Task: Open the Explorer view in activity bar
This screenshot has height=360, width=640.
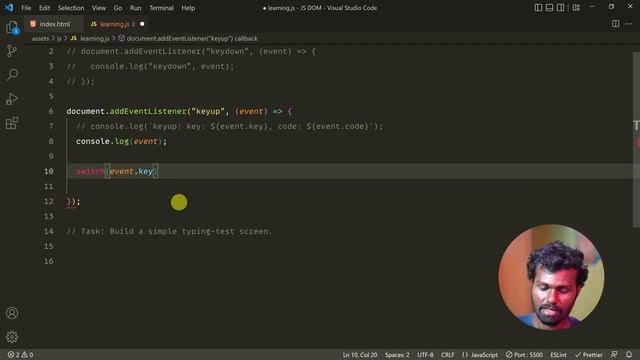Action: [12, 28]
